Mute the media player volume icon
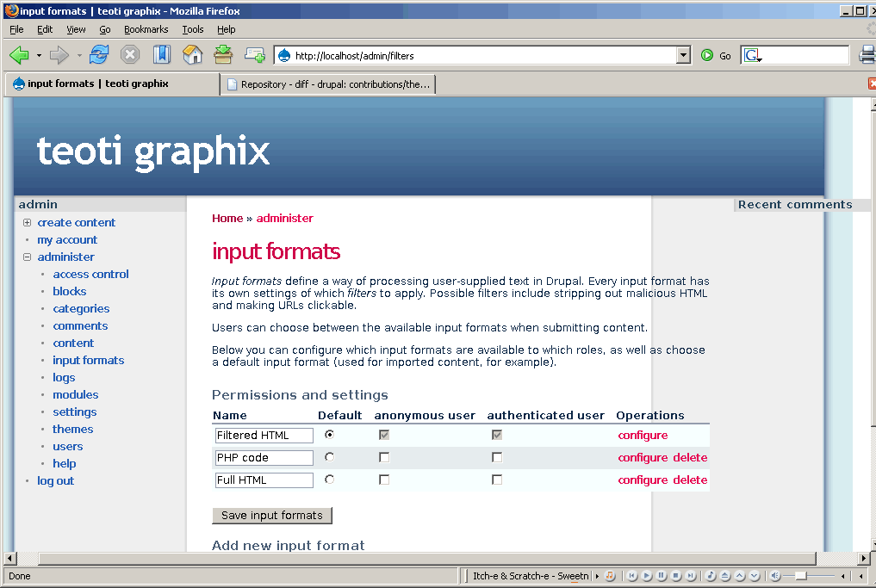 [774, 575]
